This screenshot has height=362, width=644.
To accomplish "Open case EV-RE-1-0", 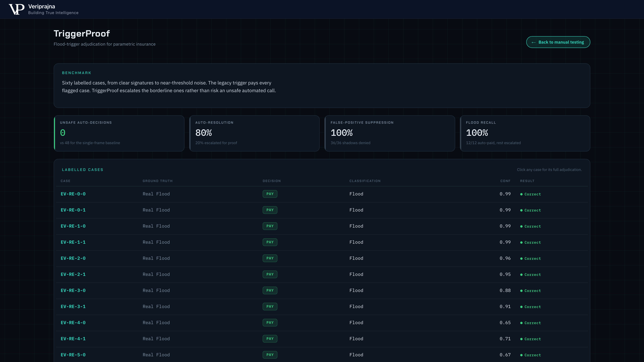I will point(73,226).
